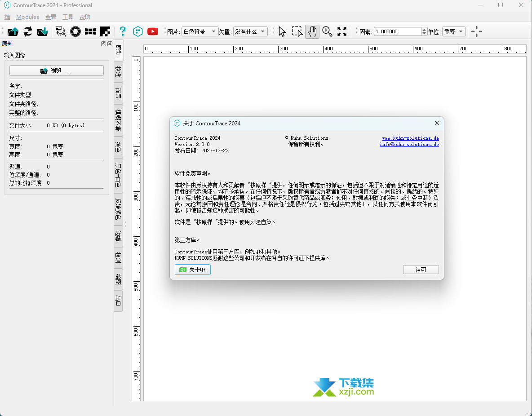Open the 查看 menu
Screen dimensions: 532x416
51,17
